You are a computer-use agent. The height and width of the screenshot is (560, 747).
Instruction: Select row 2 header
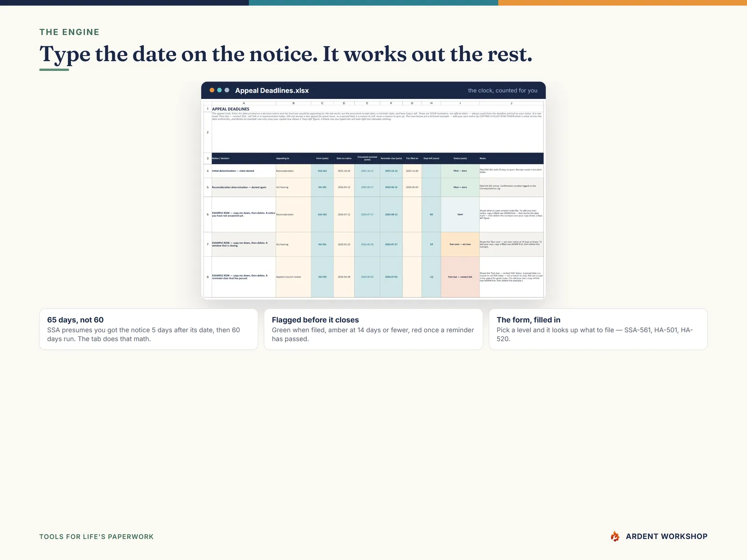(x=208, y=132)
